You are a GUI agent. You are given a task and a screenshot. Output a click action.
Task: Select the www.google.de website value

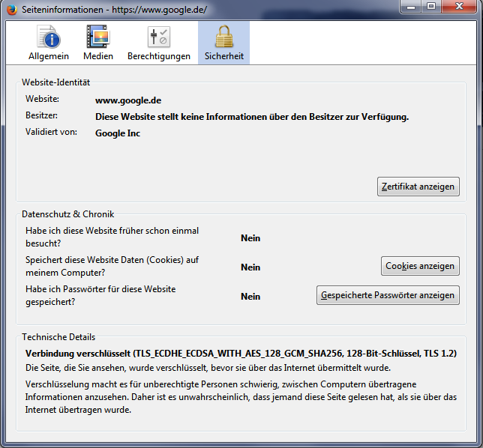pos(128,100)
